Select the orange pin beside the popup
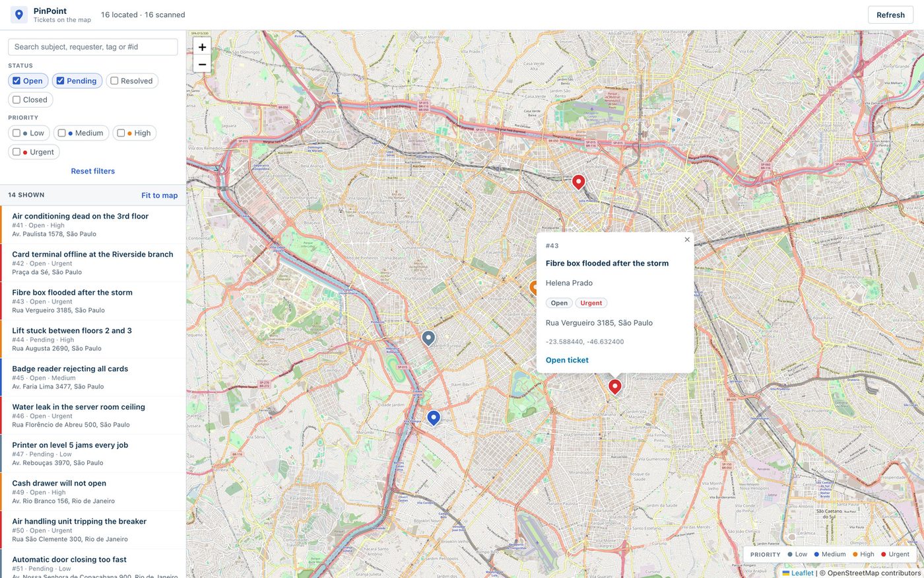Image resolution: width=924 pixels, height=578 pixels. [x=533, y=288]
